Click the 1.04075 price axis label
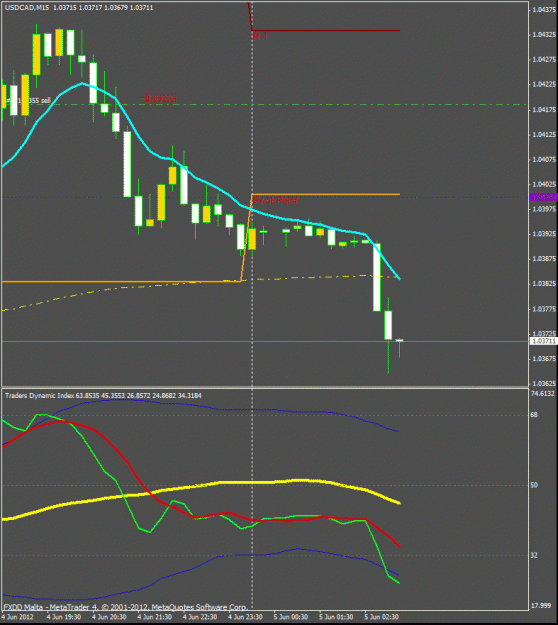 tap(544, 159)
